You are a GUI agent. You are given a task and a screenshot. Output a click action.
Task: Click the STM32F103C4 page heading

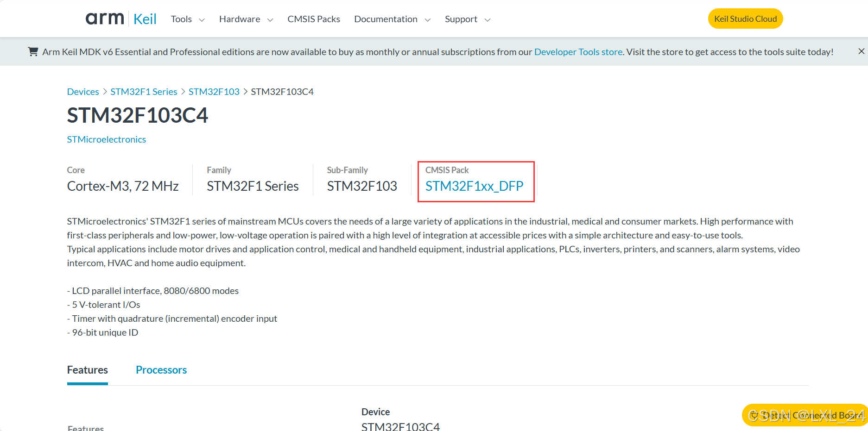coord(138,115)
